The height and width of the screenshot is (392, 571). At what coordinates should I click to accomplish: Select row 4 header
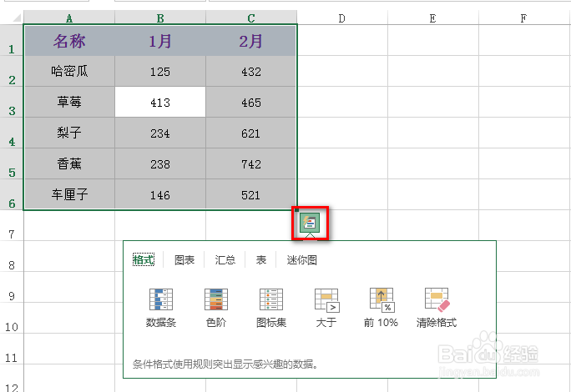click(x=12, y=133)
